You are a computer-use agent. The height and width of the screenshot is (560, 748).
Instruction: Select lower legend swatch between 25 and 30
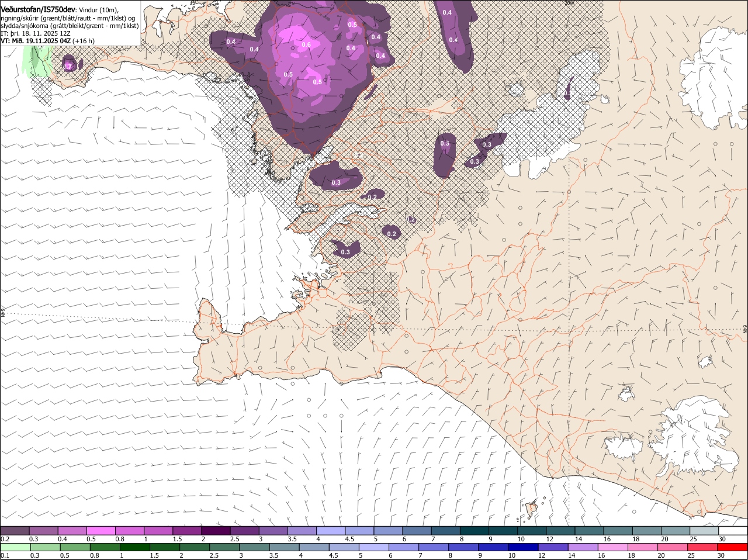coord(703,547)
